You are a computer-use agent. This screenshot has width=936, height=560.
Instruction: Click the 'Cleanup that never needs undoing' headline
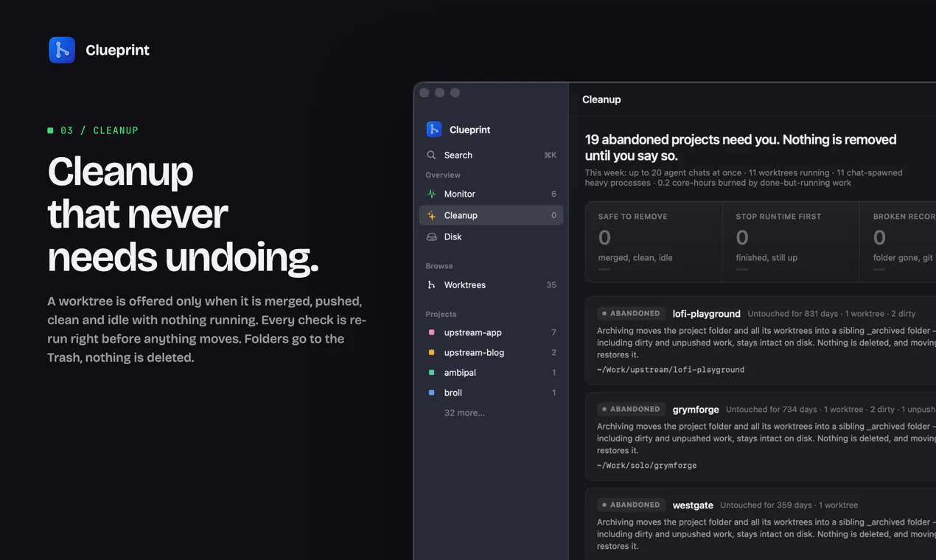(184, 214)
